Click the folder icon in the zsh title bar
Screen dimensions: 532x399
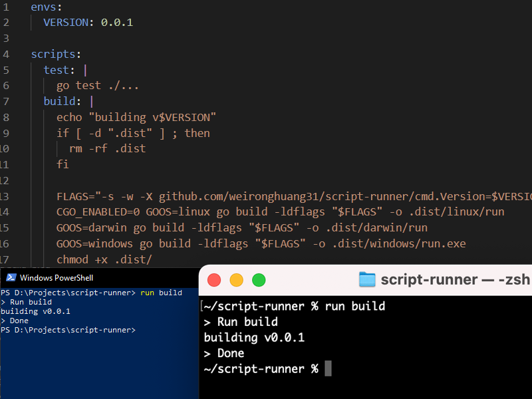click(367, 279)
